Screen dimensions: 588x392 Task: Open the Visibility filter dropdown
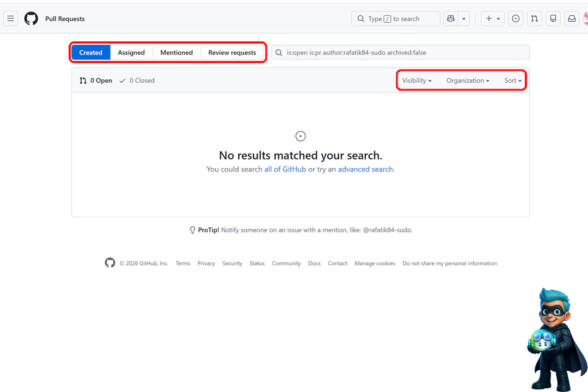(x=416, y=80)
